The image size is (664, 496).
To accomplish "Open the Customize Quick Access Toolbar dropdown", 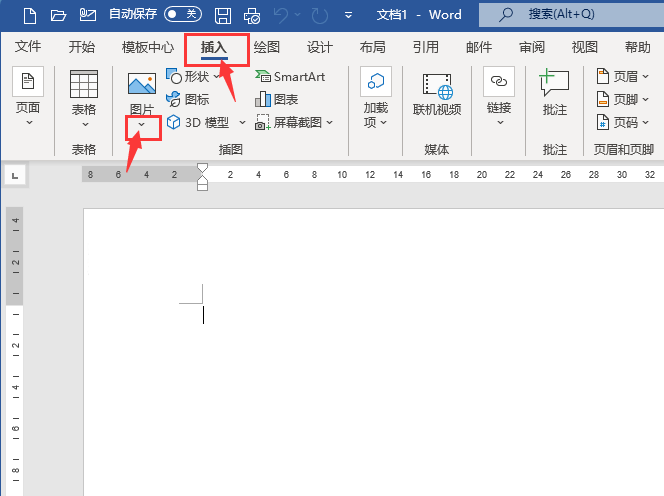I will point(349,15).
